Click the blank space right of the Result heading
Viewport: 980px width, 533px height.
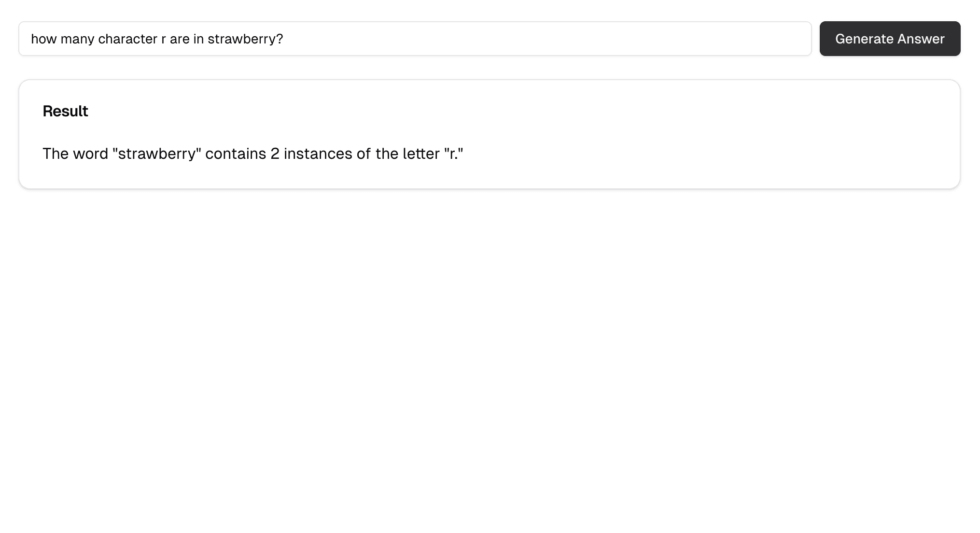tap(290, 111)
